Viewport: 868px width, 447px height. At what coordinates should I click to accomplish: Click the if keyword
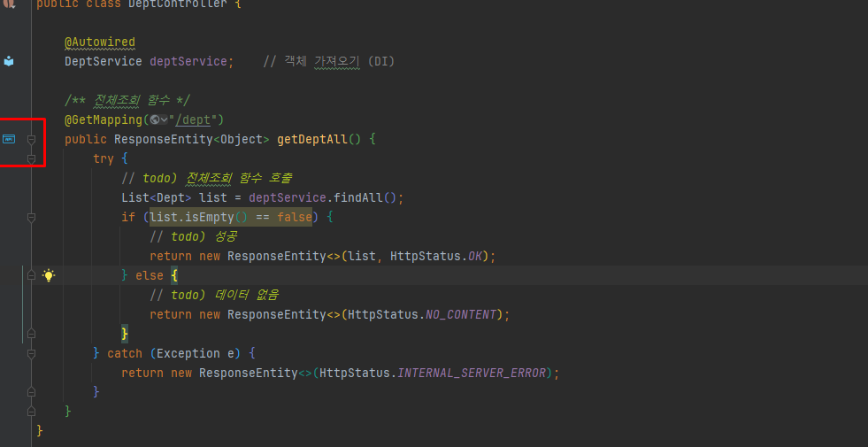tap(128, 217)
